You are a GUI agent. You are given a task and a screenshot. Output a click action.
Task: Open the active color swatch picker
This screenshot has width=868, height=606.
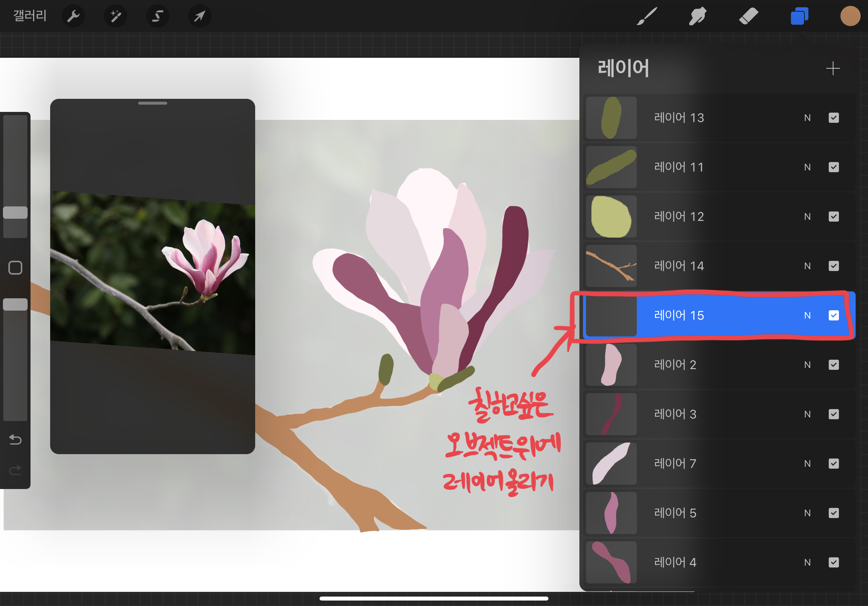tap(850, 16)
